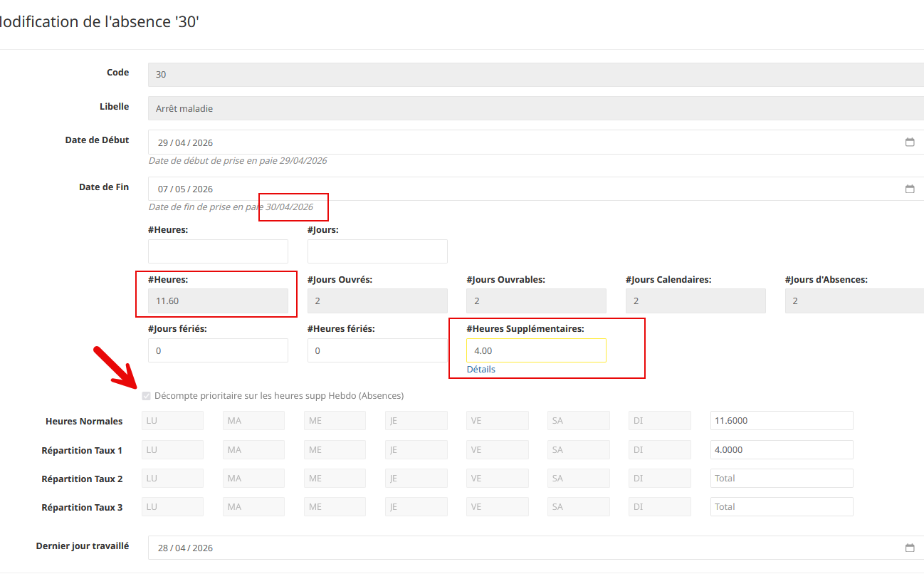Click Répartition Taux 1 DI cell
The height and width of the screenshot is (574, 924).
coord(660,450)
